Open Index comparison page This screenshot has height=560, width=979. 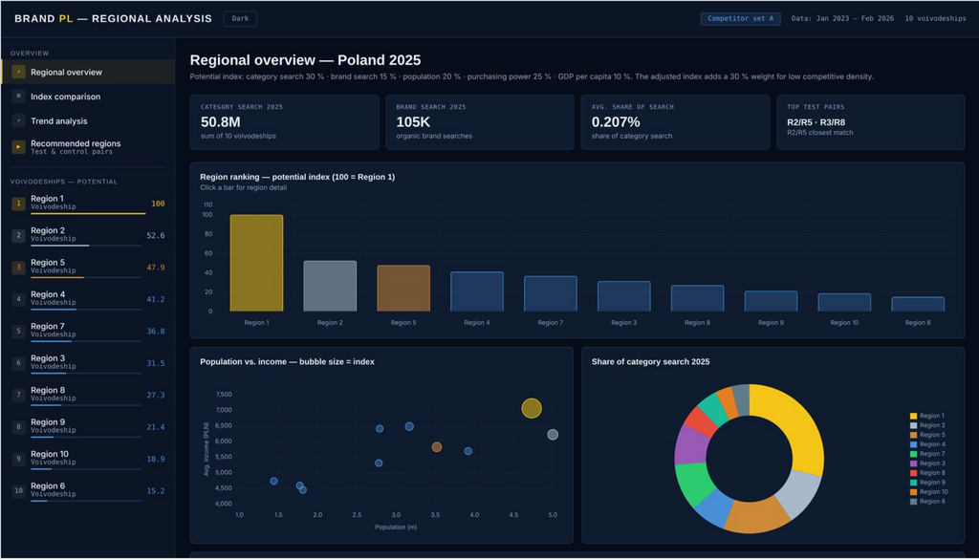[x=88, y=97]
